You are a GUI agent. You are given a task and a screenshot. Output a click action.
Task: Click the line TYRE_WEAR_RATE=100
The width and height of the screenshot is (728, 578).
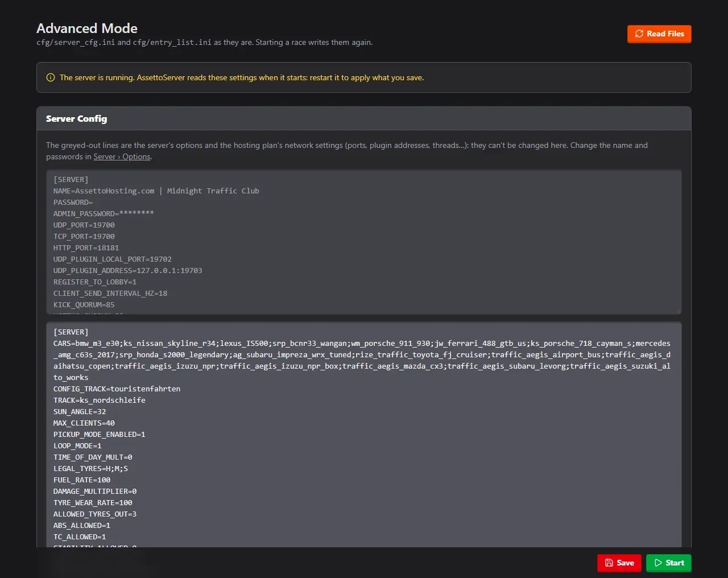tap(93, 502)
